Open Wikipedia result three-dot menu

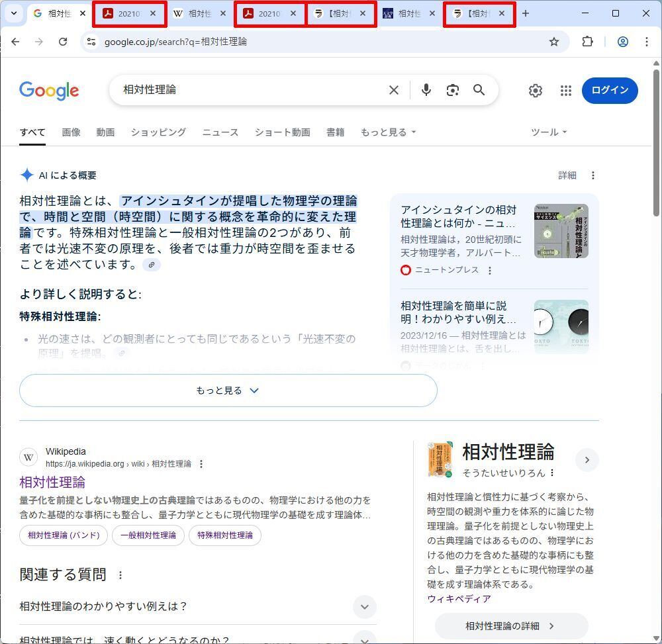pos(201,464)
